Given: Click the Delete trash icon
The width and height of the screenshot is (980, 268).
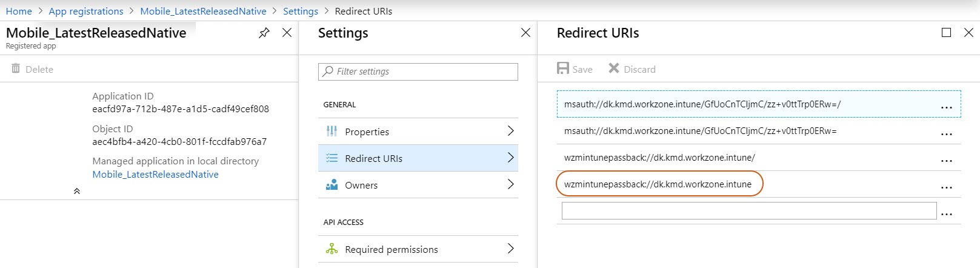Looking at the screenshot, I should (16, 69).
